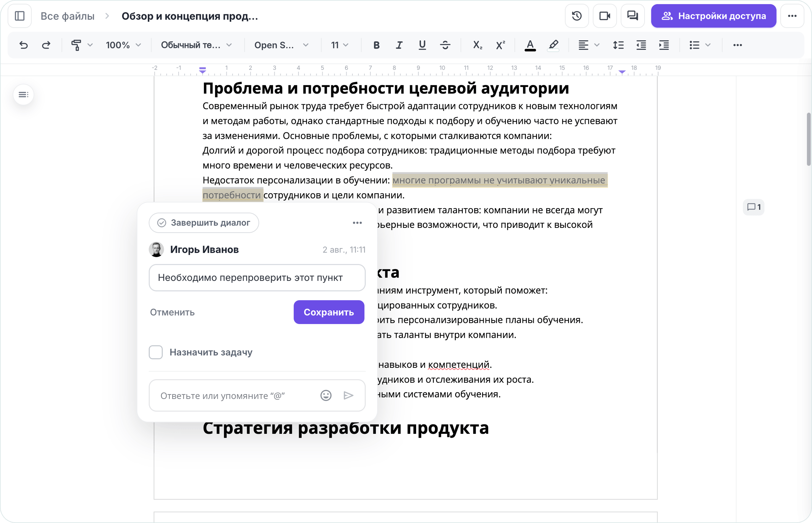Open Настройки доступа sharing settings
This screenshot has width=812, height=523.
click(714, 16)
